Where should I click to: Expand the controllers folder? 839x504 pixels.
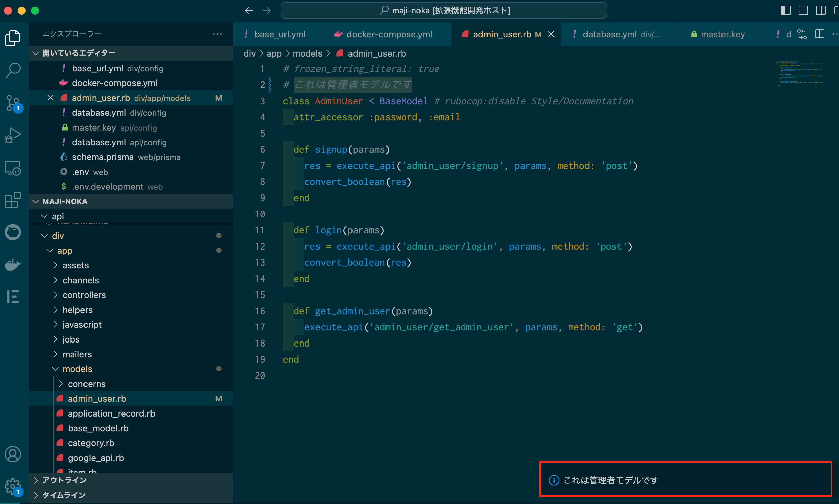tap(84, 295)
